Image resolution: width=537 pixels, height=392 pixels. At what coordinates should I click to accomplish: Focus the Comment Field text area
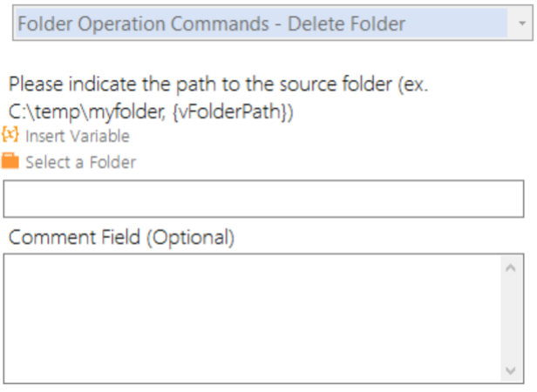click(252, 319)
